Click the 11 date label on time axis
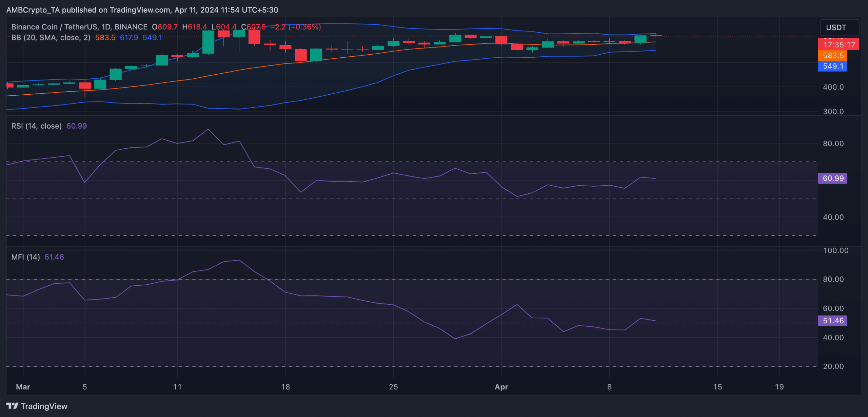This screenshot has height=417, width=868. point(177,387)
